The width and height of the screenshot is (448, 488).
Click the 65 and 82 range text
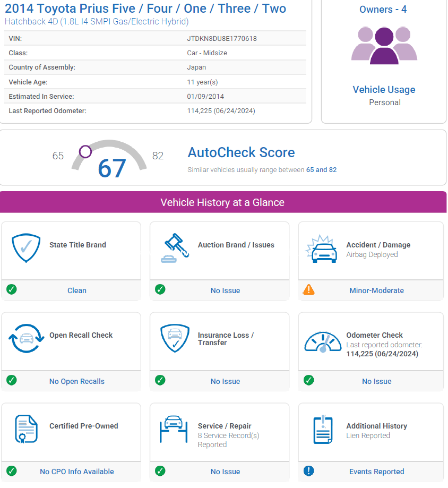point(321,169)
